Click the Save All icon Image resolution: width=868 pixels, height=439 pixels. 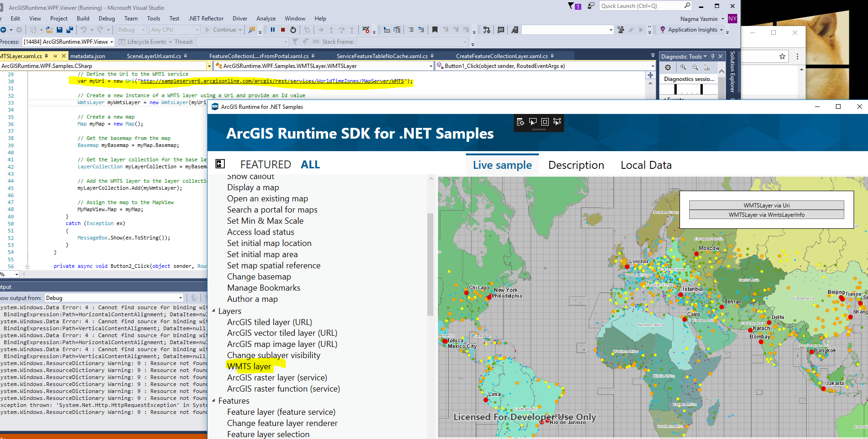pyautogui.click(x=69, y=30)
